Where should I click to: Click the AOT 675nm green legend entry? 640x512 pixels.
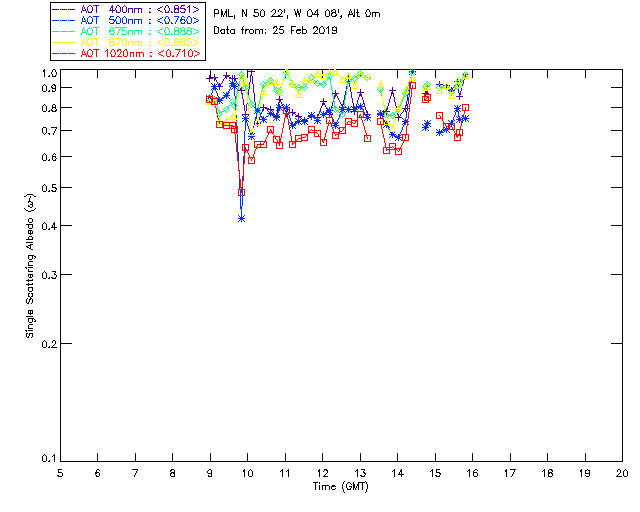[126, 31]
